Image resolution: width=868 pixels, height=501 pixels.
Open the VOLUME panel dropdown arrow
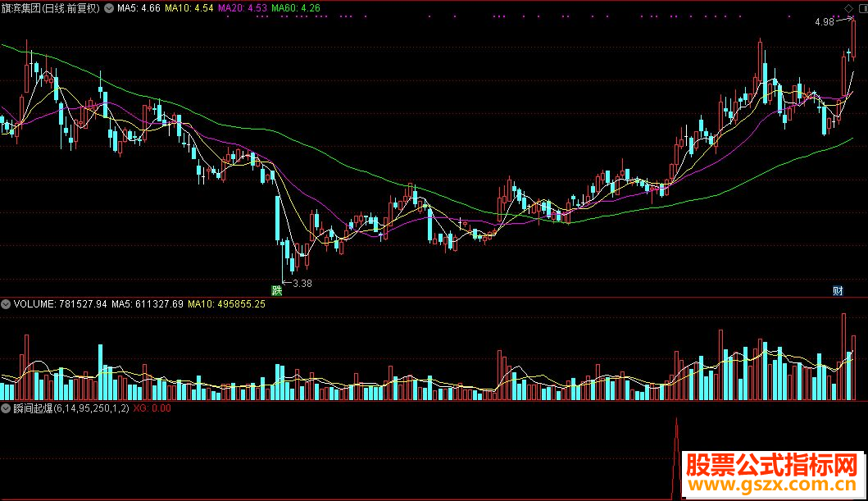coord(6,304)
